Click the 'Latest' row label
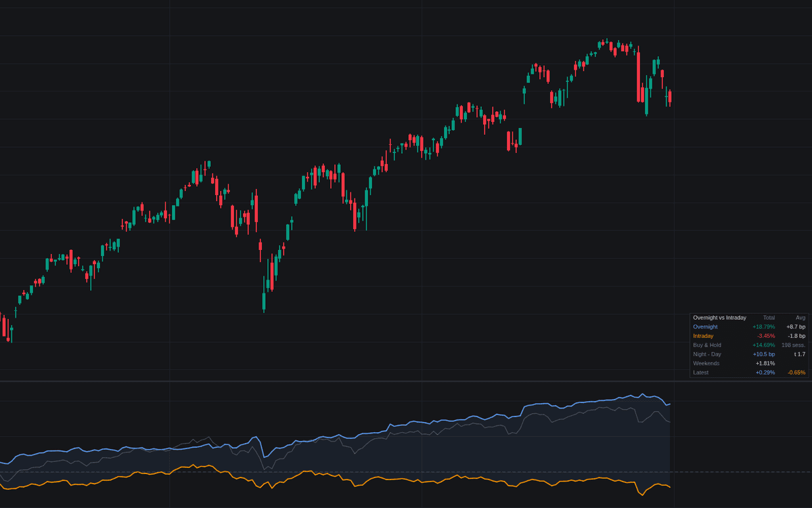Viewport: 812px width, 508px height. pyautogui.click(x=701, y=373)
